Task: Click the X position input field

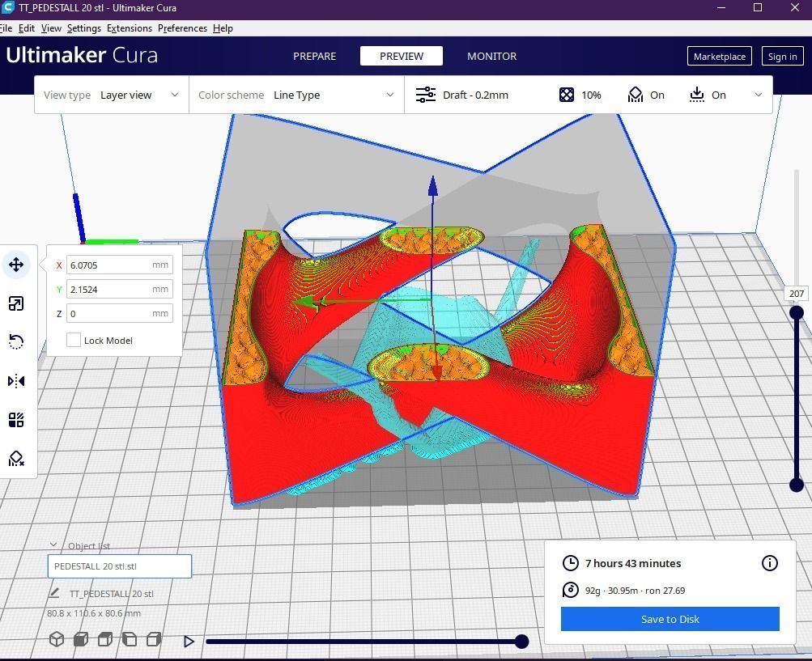Action: [x=120, y=265]
